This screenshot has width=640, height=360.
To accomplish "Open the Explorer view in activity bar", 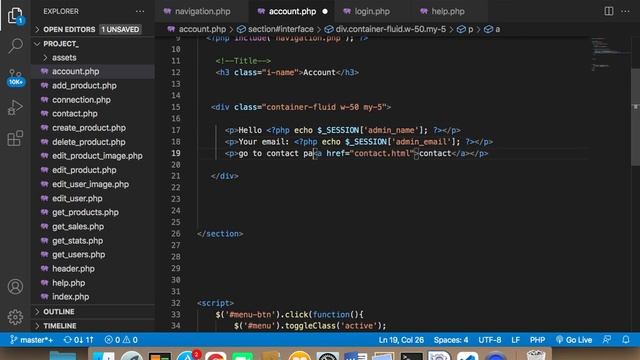I will (x=15, y=16).
